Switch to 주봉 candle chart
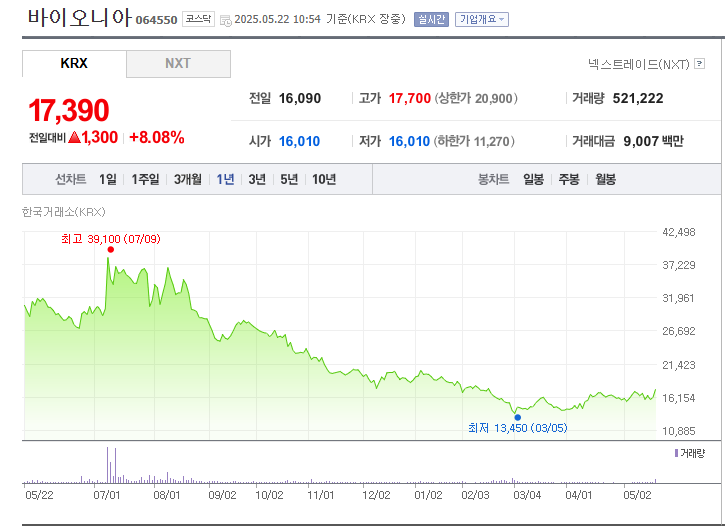Viewport: 725px width, 526px height. pos(569,179)
